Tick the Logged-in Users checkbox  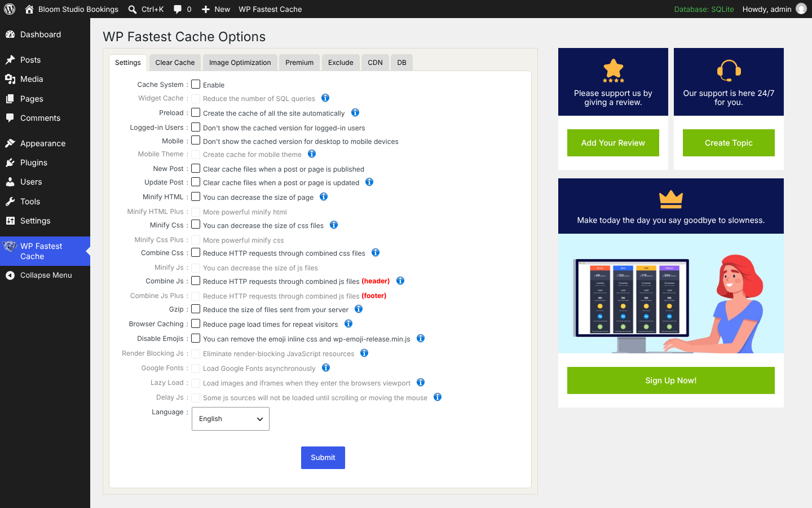(x=196, y=127)
